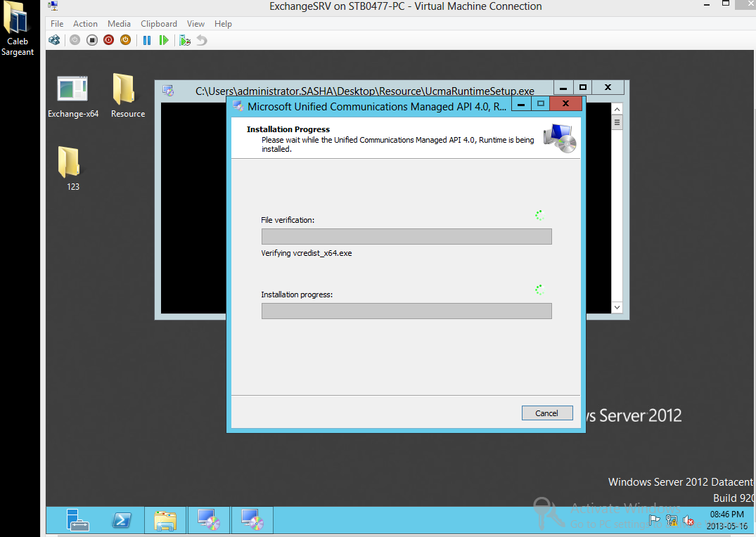Click the Virtual Machine Connection title icon
This screenshot has width=756, height=537.
click(x=53, y=6)
